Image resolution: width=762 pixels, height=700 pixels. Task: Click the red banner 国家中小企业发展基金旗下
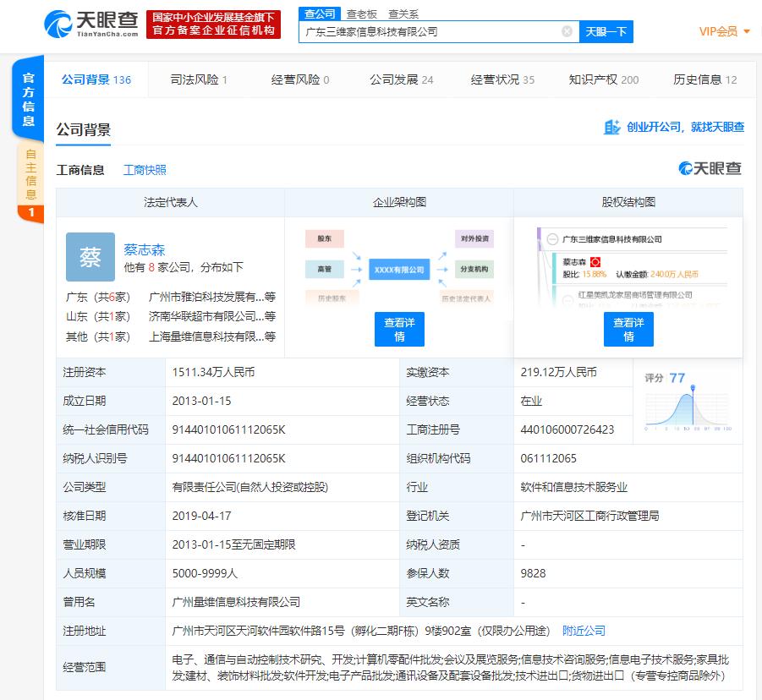(x=213, y=25)
